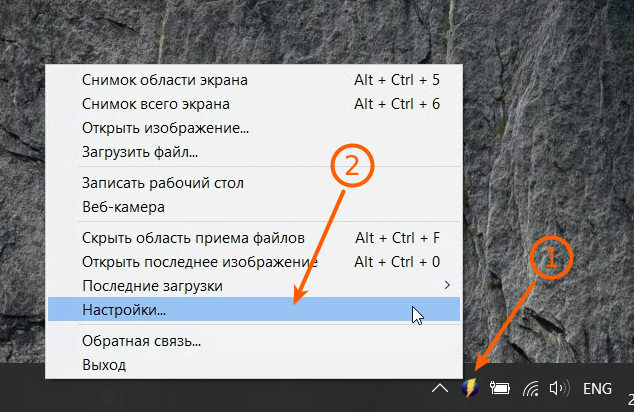This screenshot has height=412, width=634.
Task: Click the orange circle marker numbered 2
Action: [x=351, y=168]
